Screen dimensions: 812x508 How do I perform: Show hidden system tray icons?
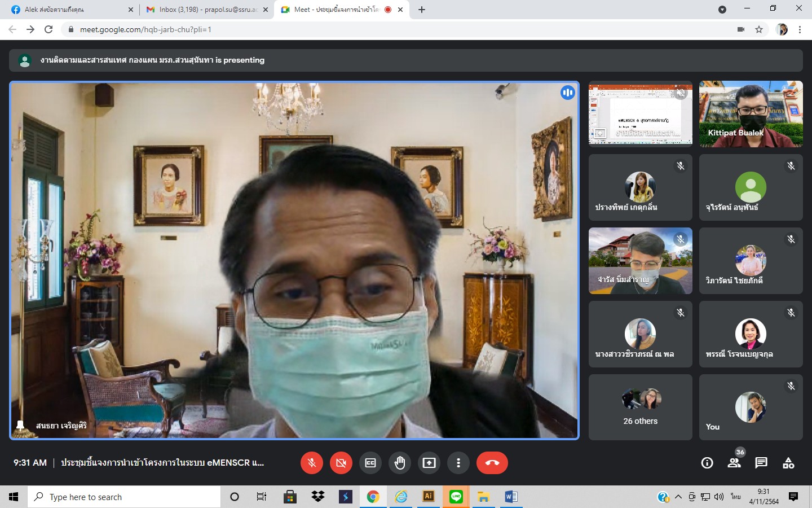click(678, 497)
